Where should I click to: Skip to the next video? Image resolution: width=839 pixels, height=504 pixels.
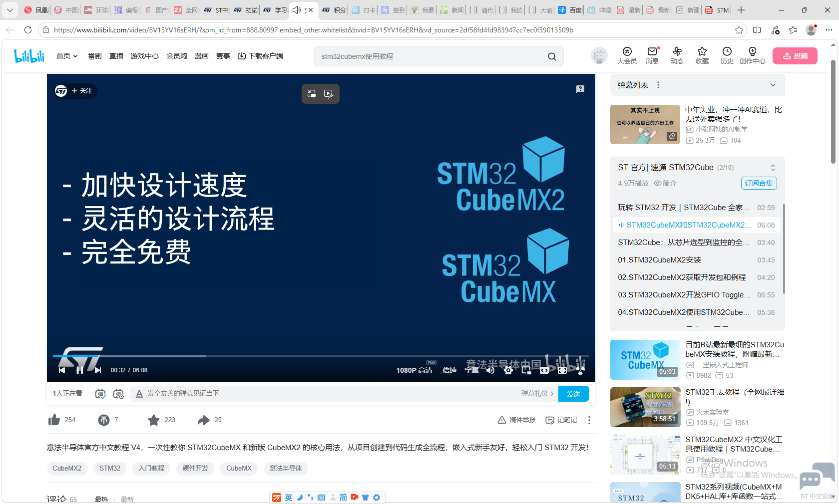tap(98, 370)
